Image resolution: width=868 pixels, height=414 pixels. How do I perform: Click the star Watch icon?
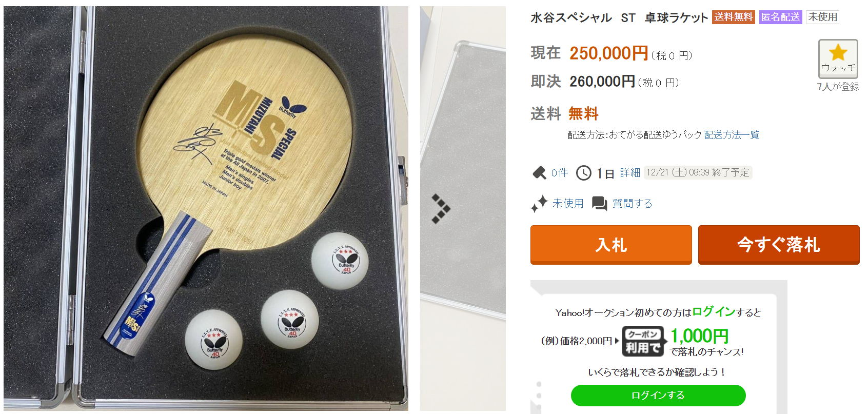click(x=838, y=53)
